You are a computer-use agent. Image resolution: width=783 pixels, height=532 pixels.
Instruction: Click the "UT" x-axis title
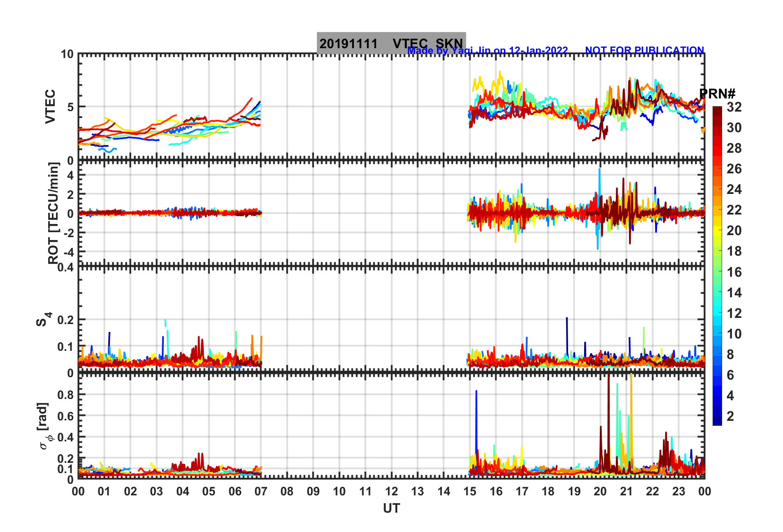[391, 509]
